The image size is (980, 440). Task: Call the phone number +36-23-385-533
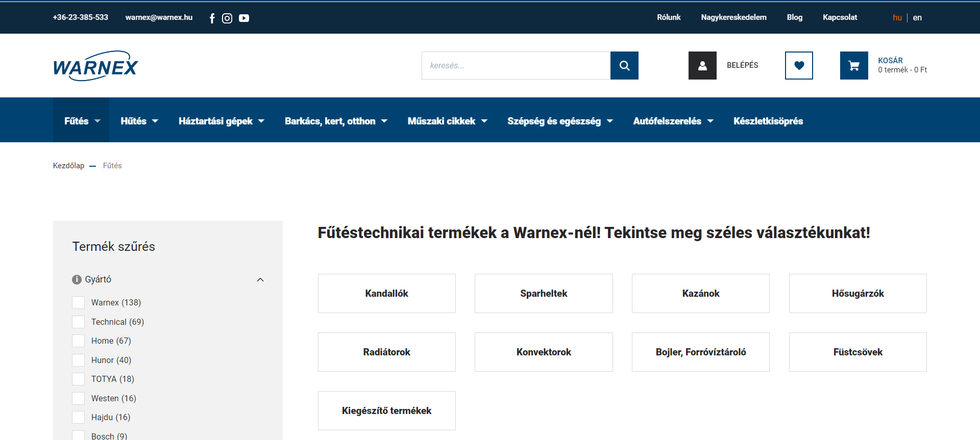click(x=81, y=17)
